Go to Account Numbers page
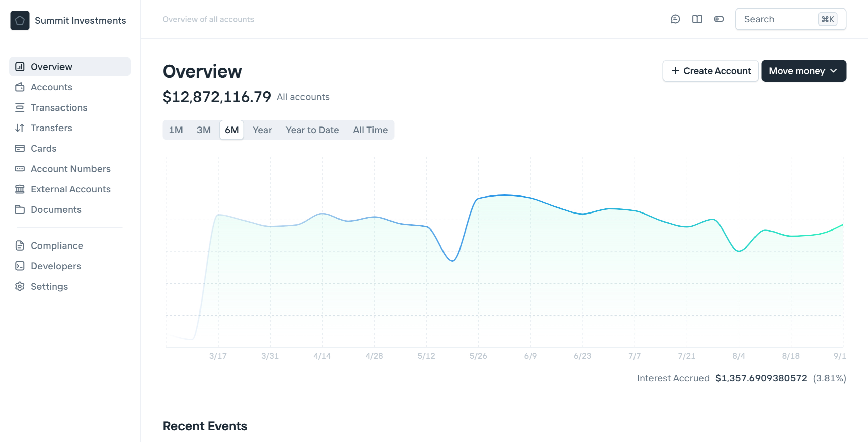 pyautogui.click(x=70, y=169)
